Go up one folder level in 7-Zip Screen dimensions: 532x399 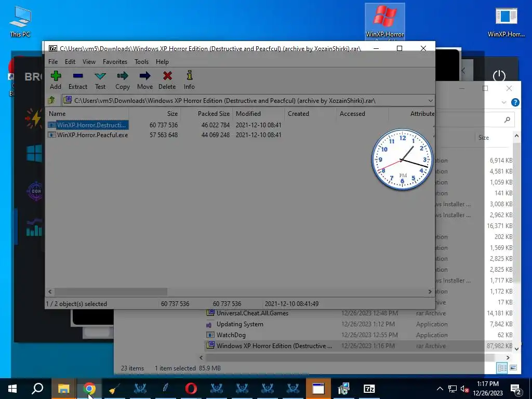point(51,100)
